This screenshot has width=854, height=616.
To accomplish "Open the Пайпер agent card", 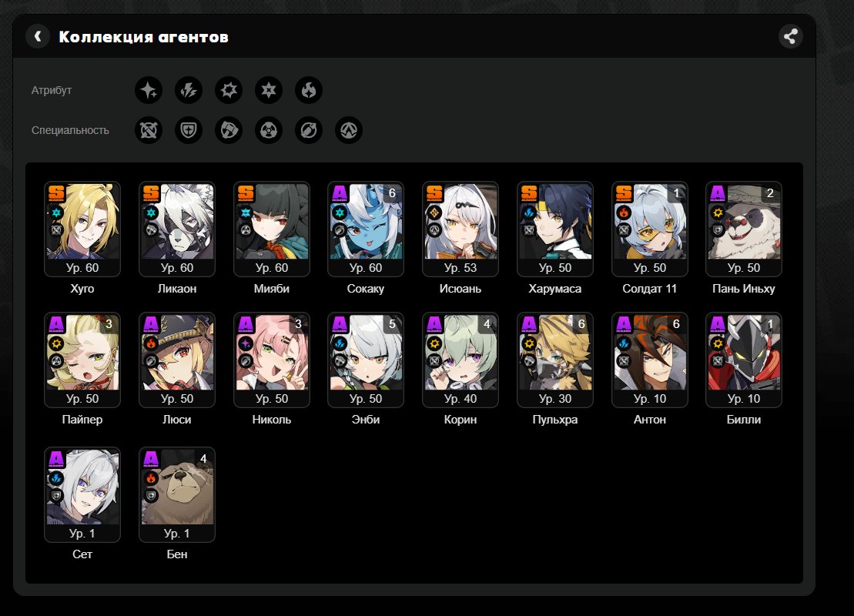I will point(82,360).
